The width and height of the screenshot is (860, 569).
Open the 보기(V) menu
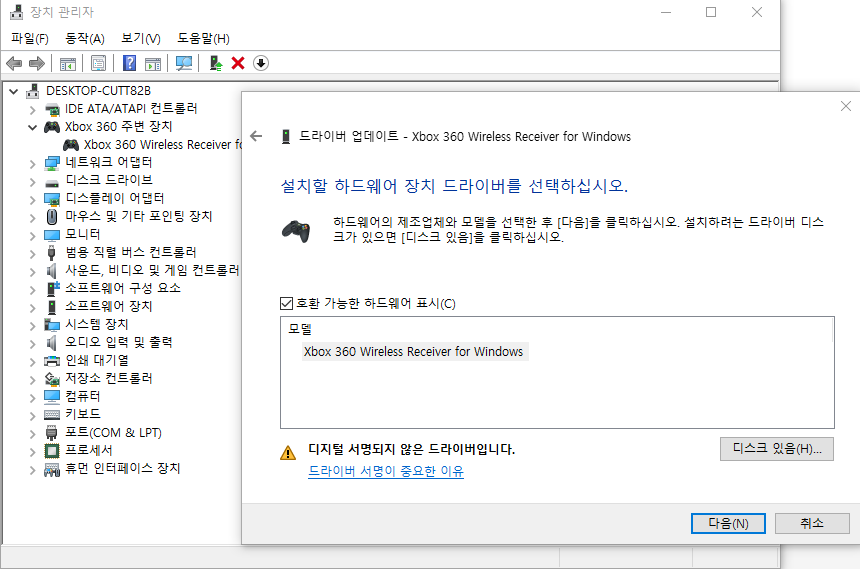140,38
